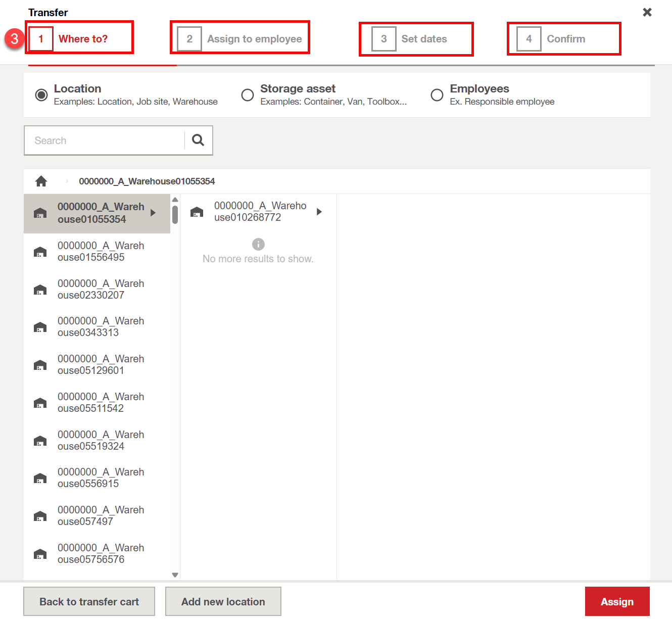Select the Location radio option
Screen dimensions: 672x619
[x=41, y=95]
